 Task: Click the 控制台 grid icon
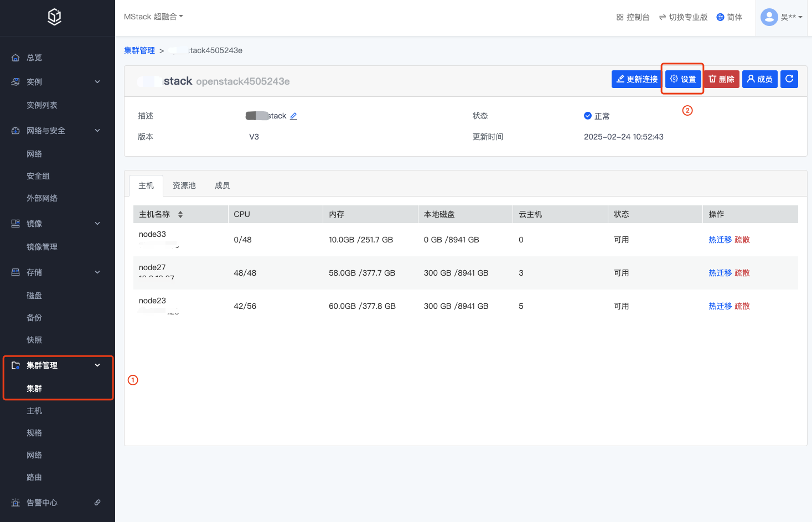[x=620, y=17]
